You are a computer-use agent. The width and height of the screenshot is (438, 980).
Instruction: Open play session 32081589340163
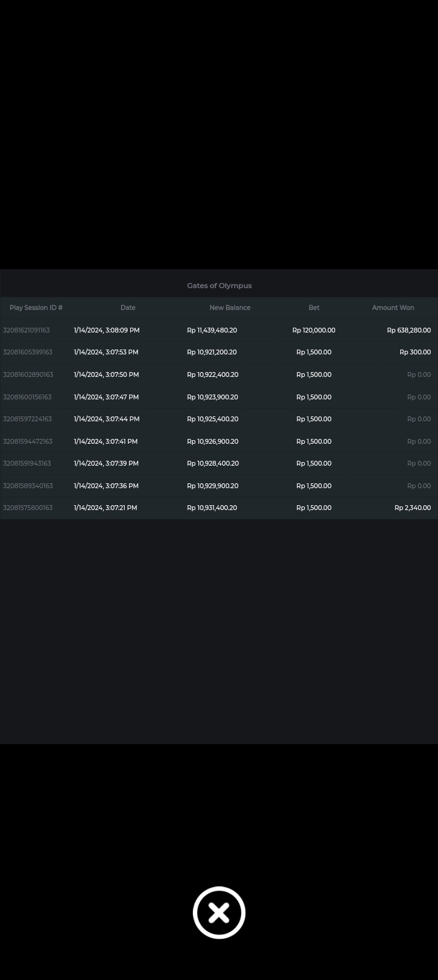[x=28, y=486]
